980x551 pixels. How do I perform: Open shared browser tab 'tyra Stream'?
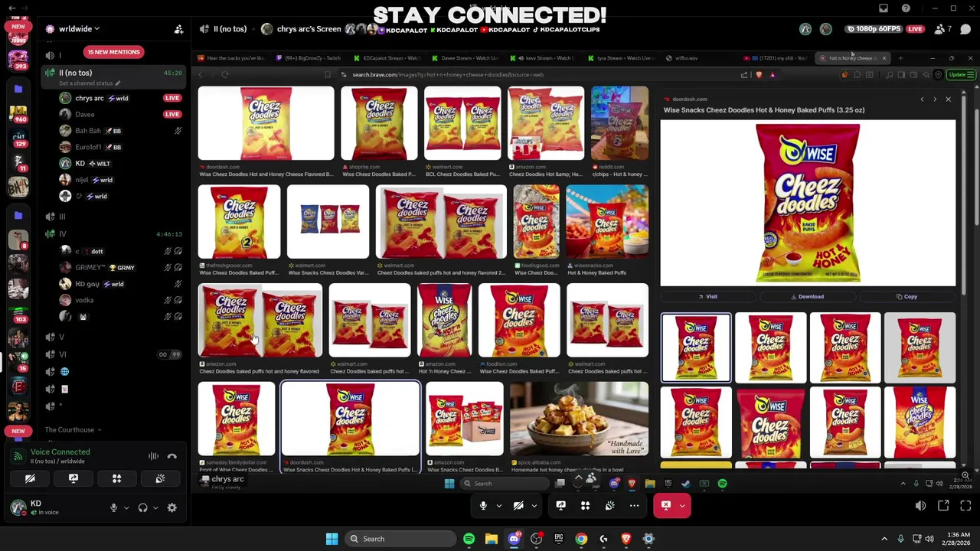click(621, 58)
